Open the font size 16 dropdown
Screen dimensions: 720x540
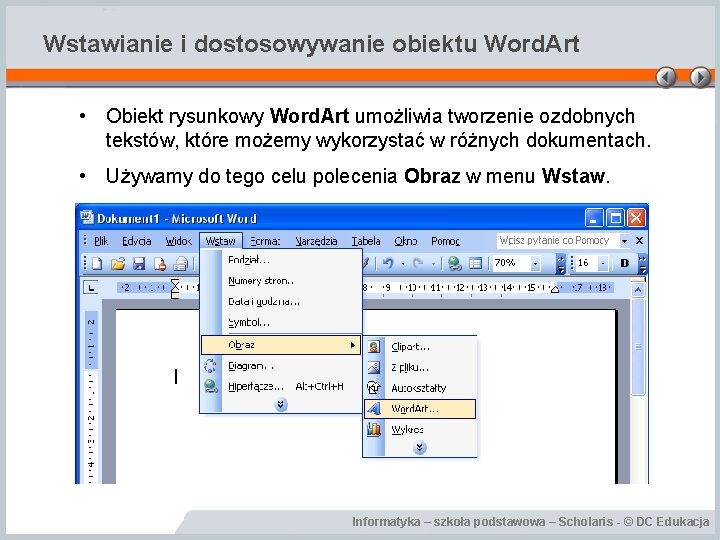click(603, 264)
